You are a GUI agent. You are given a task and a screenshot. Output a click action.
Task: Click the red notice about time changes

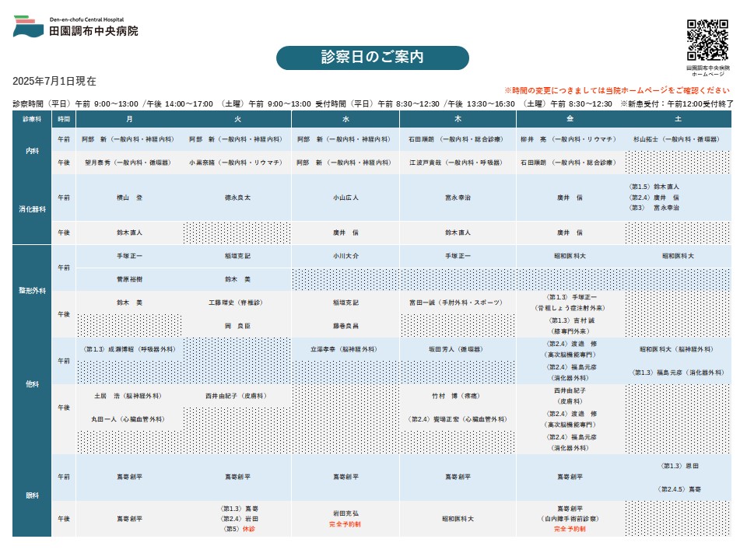tap(617, 90)
